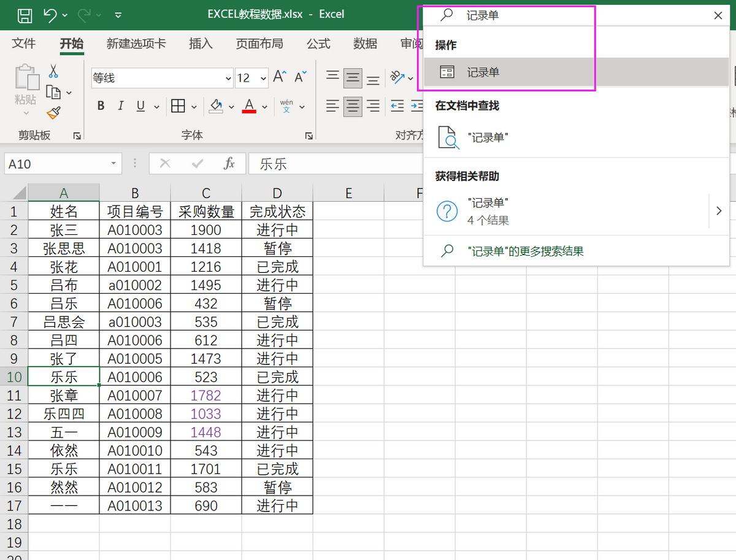Viewport: 736px width, 560px height.
Task: Copy the selection with the Copy icon
Action: 54,92
